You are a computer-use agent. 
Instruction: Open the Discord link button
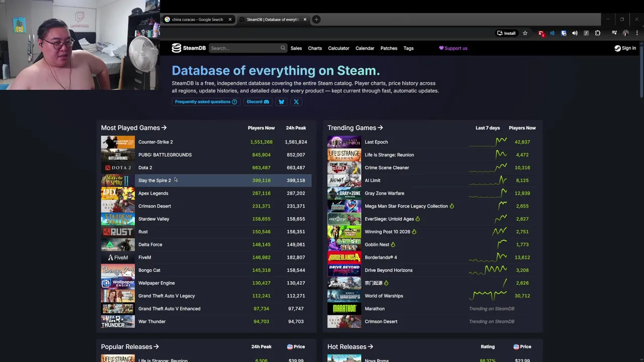click(258, 102)
